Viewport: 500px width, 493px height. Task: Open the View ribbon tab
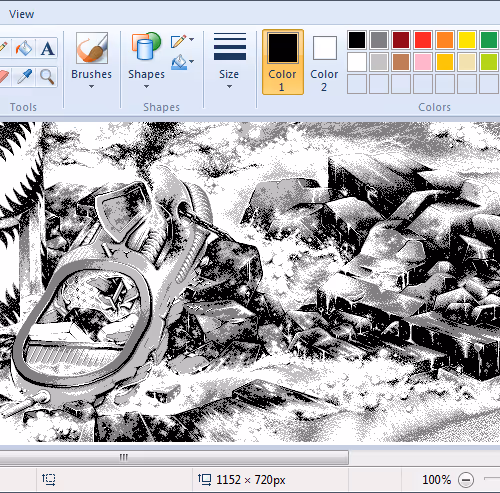point(21,14)
